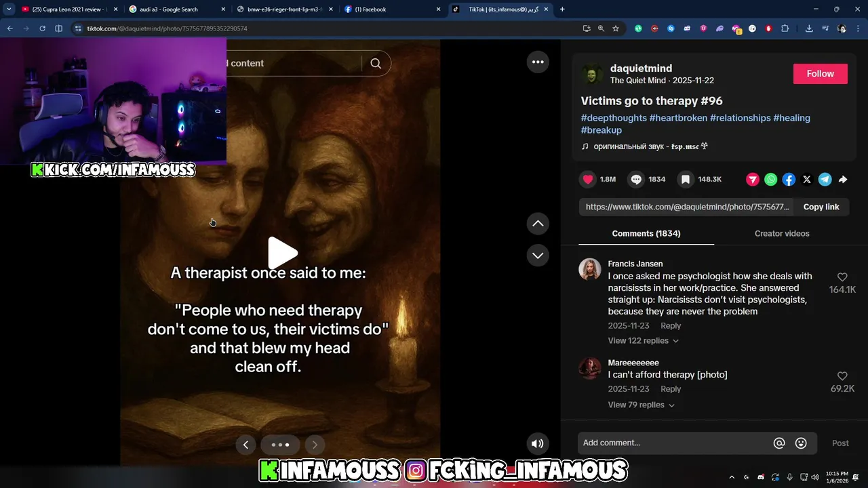Viewport: 868px width, 488px height.
Task: Open the clock showing 10:15 PM
Action: pyautogui.click(x=837, y=477)
